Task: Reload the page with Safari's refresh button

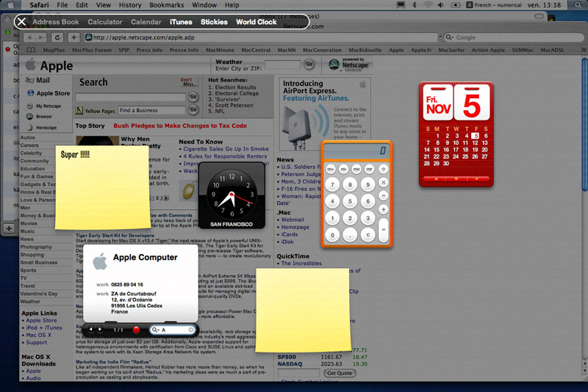Action: click(x=57, y=37)
